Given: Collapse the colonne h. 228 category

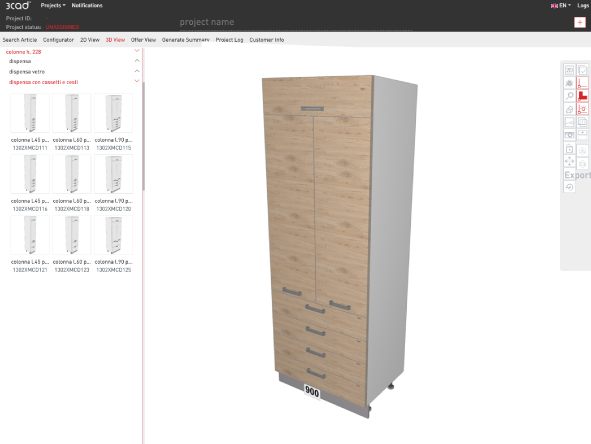Looking at the screenshot, I should (x=137, y=51).
